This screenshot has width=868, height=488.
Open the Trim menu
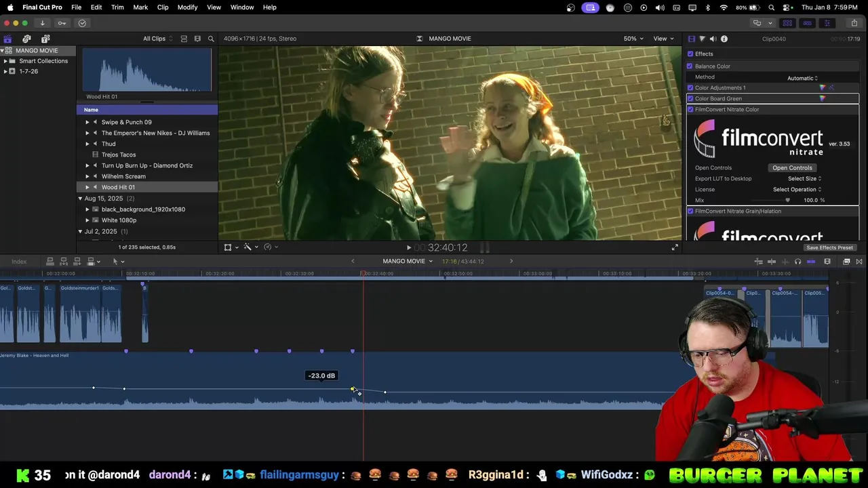pos(117,7)
